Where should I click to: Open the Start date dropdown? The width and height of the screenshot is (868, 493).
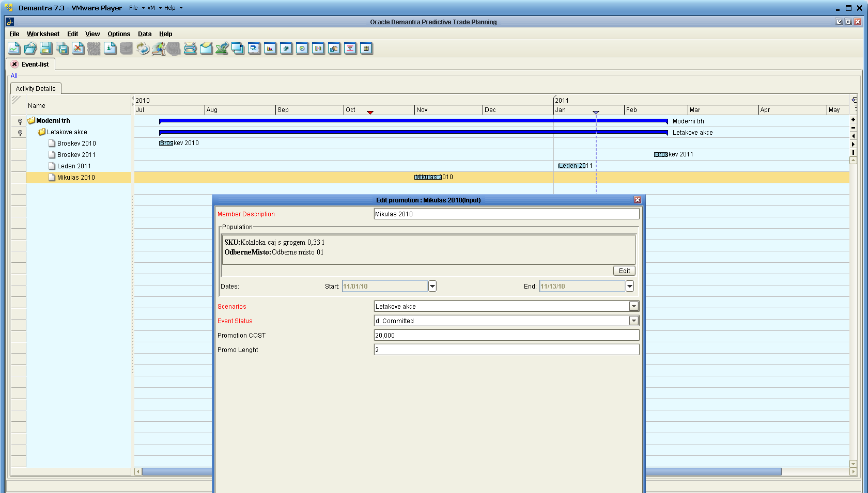point(432,286)
